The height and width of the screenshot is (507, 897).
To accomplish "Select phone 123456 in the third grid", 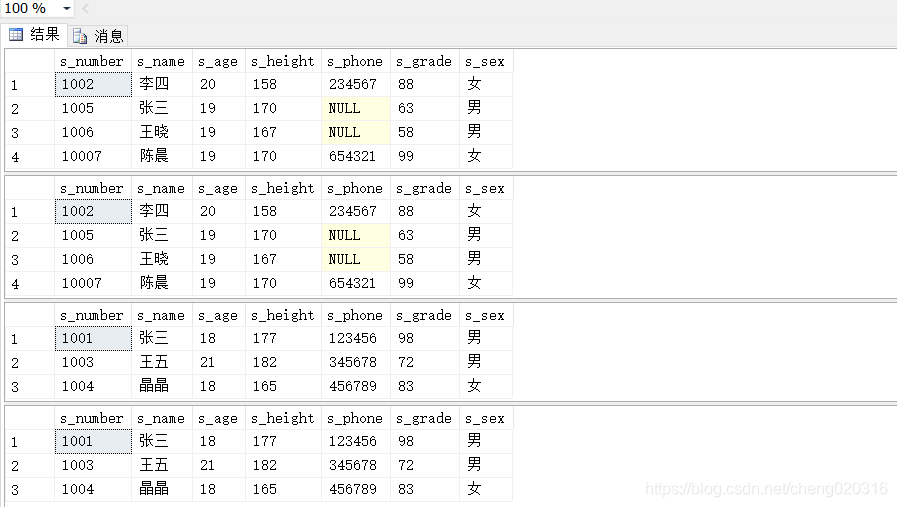I will click(x=356, y=339).
